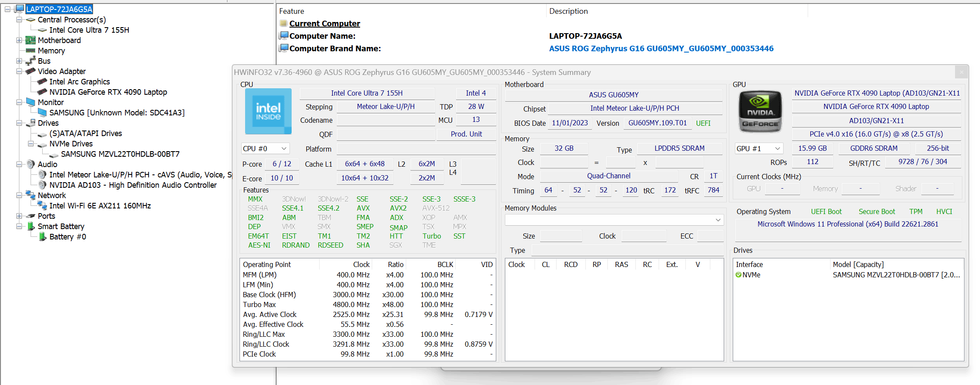Click the Turbo Max operating point row
The width and height of the screenshot is (980, 385).
(x=368, y=304)
